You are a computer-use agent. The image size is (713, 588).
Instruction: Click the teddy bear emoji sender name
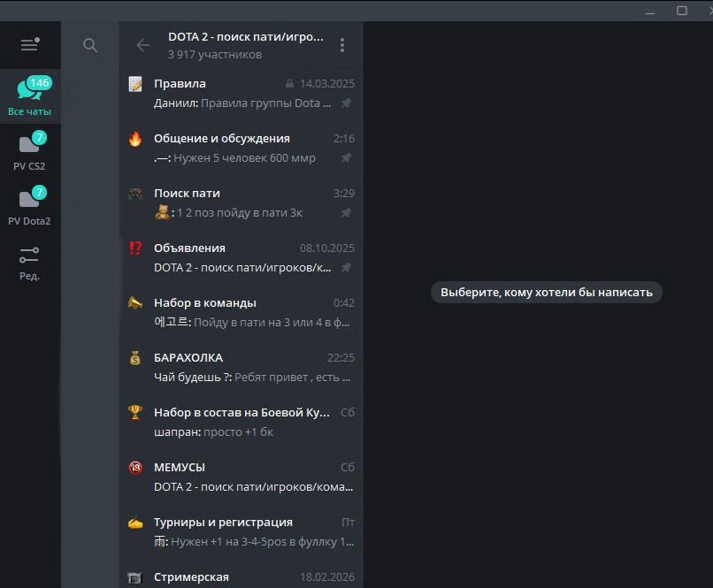click(x=163, y=212)
